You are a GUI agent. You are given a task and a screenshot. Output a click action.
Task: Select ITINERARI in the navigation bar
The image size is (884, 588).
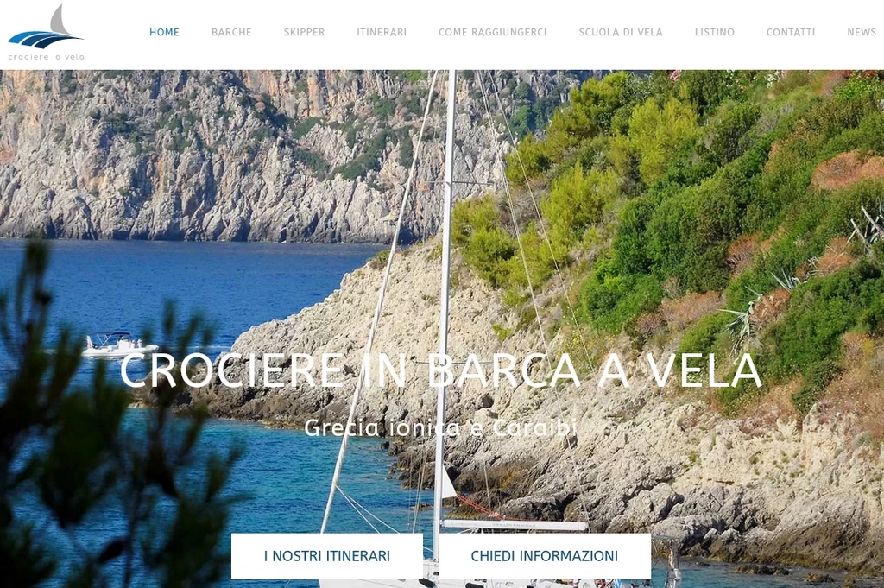[x=381, y=32]
